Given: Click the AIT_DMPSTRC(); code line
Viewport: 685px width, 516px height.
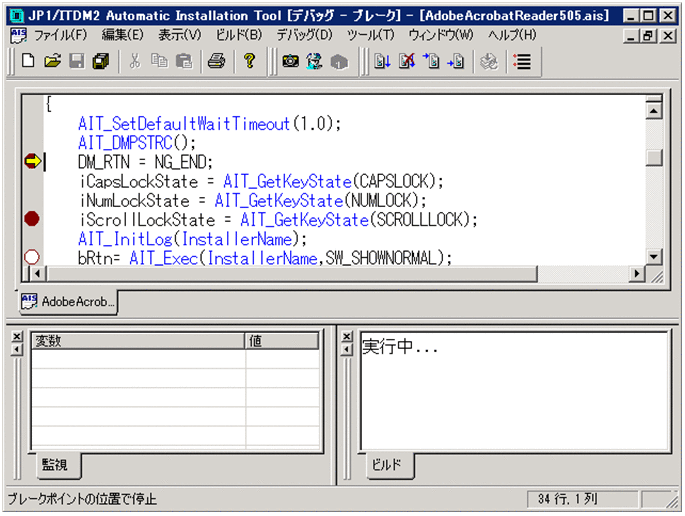Looking at the screenshot, I should [x=137, y=143].
